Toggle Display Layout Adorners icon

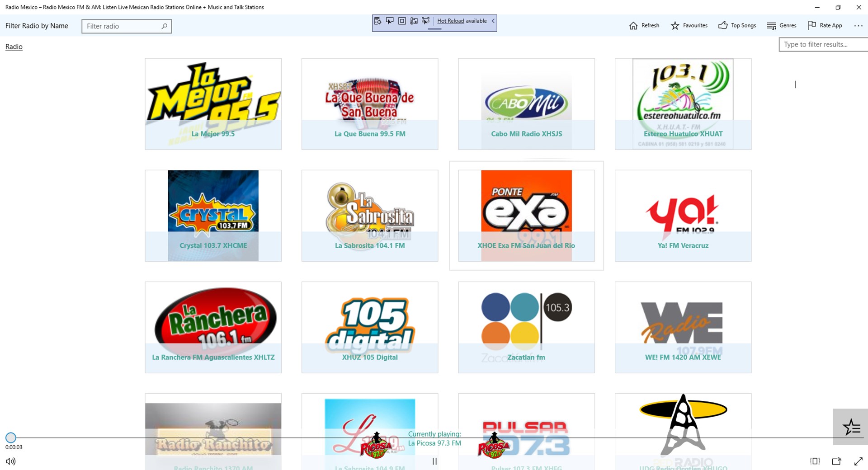tap(402, 21)
